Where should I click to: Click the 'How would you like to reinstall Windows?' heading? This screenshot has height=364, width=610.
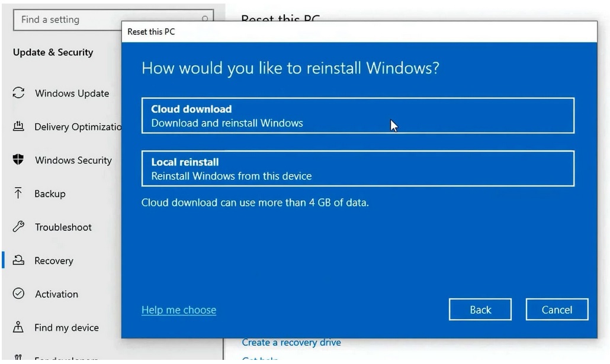coord(290,68)
